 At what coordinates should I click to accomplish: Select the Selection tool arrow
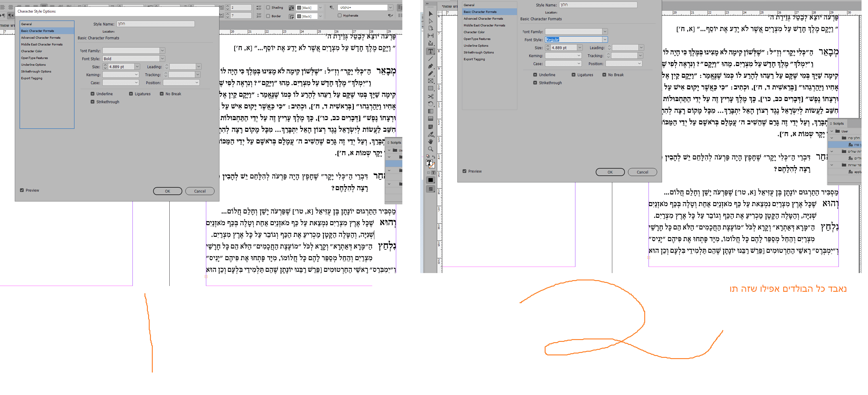[431, 14]
